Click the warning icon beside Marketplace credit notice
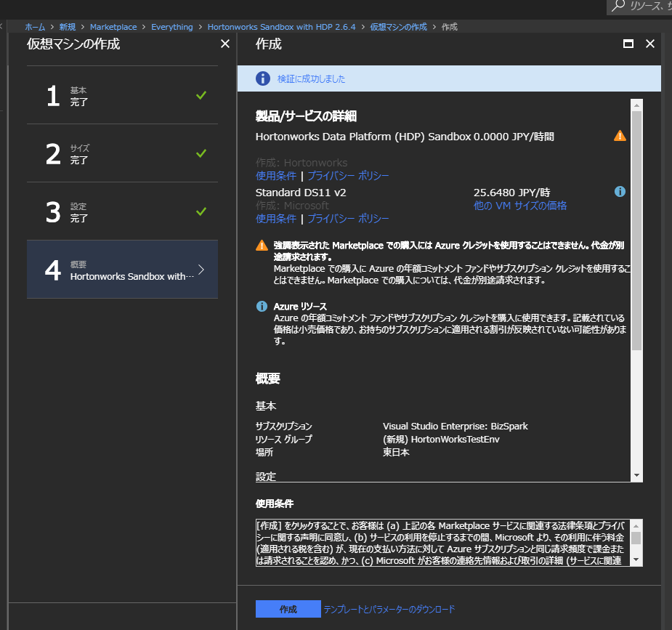The image size is (672, 630). (262, 246)
